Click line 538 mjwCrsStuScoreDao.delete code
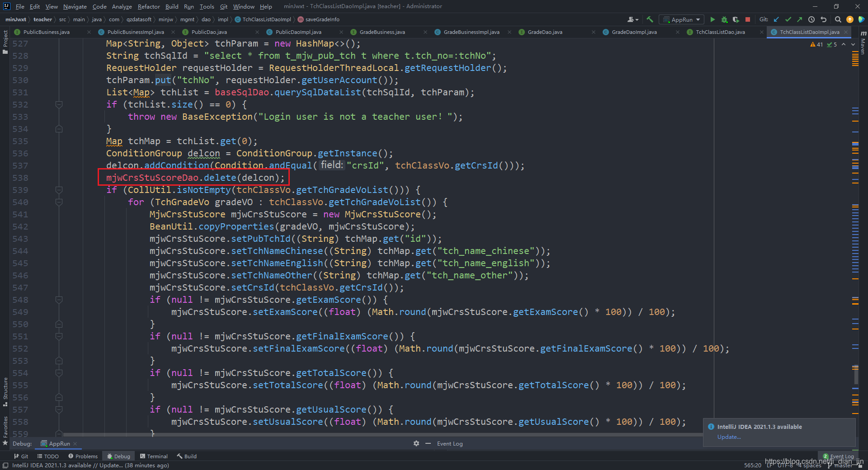This screenshot has width=868, height=470. click(x=195, y=178)
